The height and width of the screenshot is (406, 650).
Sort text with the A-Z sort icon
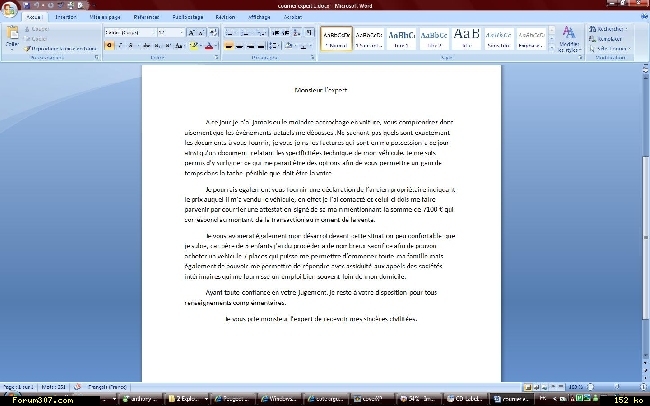pos(297,32)
